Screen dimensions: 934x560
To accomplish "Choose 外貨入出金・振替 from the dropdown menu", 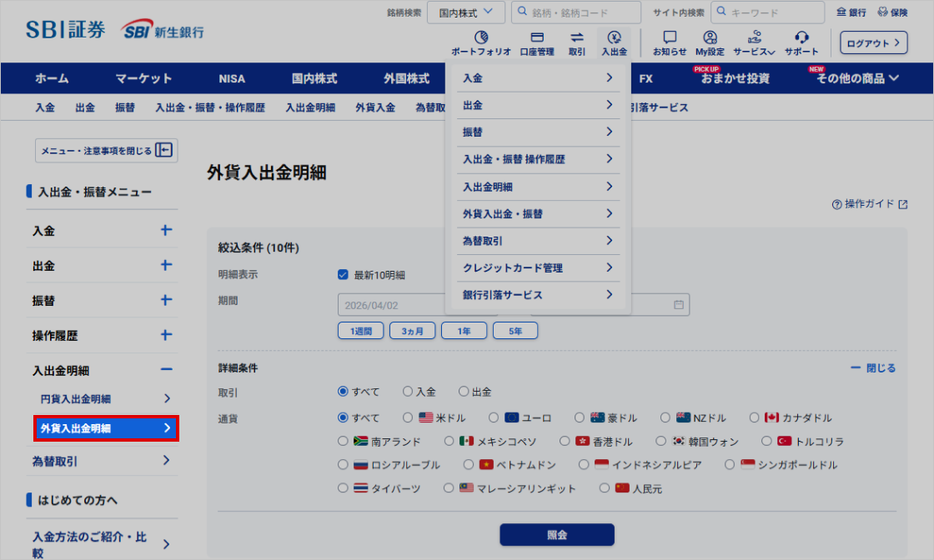I will pos(537,214).
